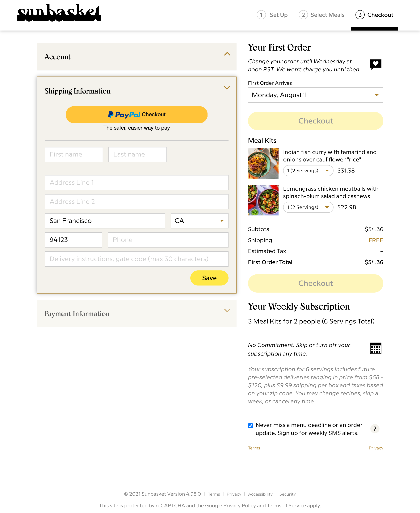
Task: Click the PayPal Checkout button
Action: (x=136, y=115)
